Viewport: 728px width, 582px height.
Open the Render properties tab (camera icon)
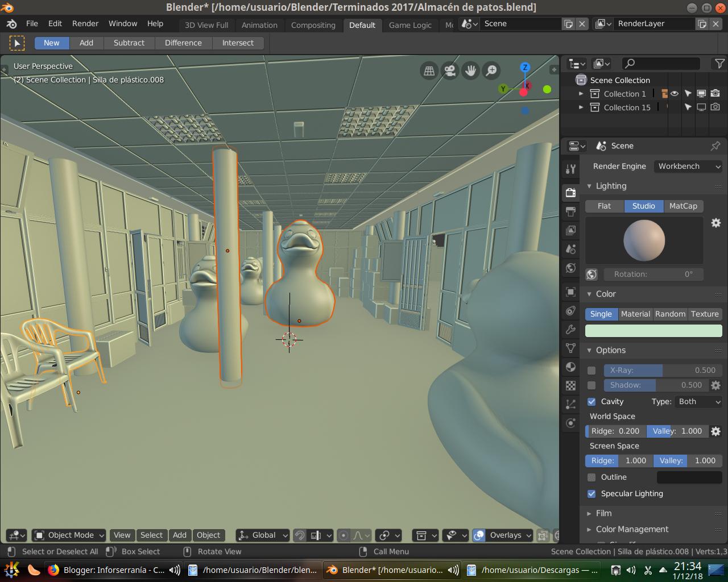(570, 192)
